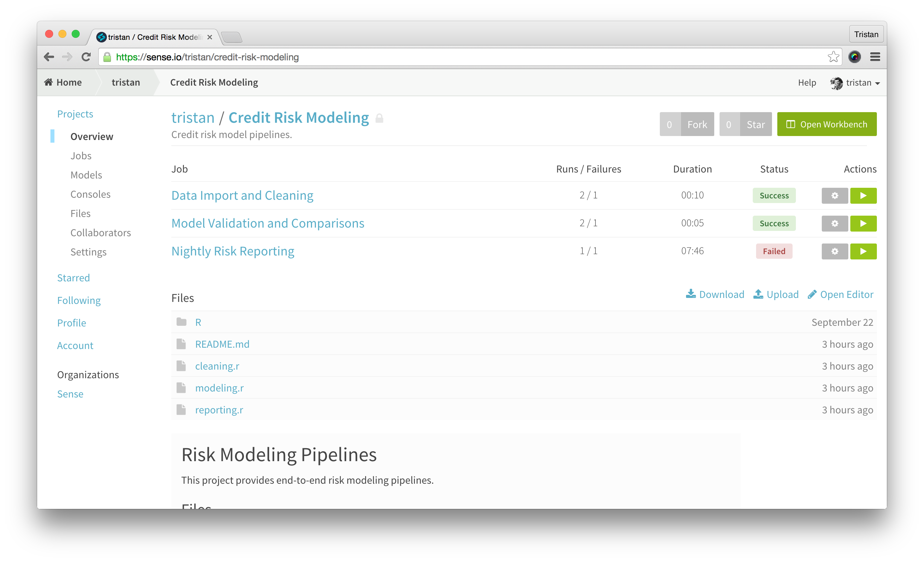Go to Starred in the sidebar

[73, 278]
